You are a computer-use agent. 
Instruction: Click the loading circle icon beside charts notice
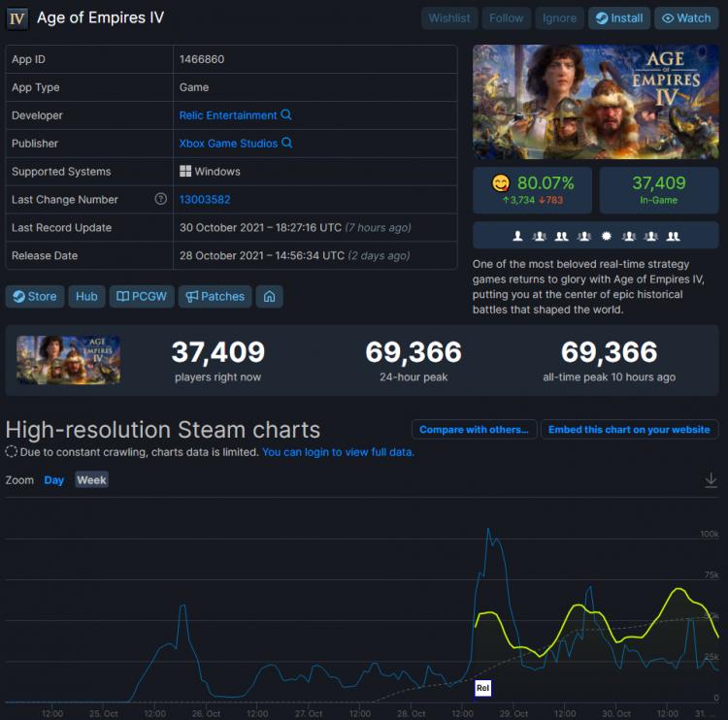tap(11, 451)
